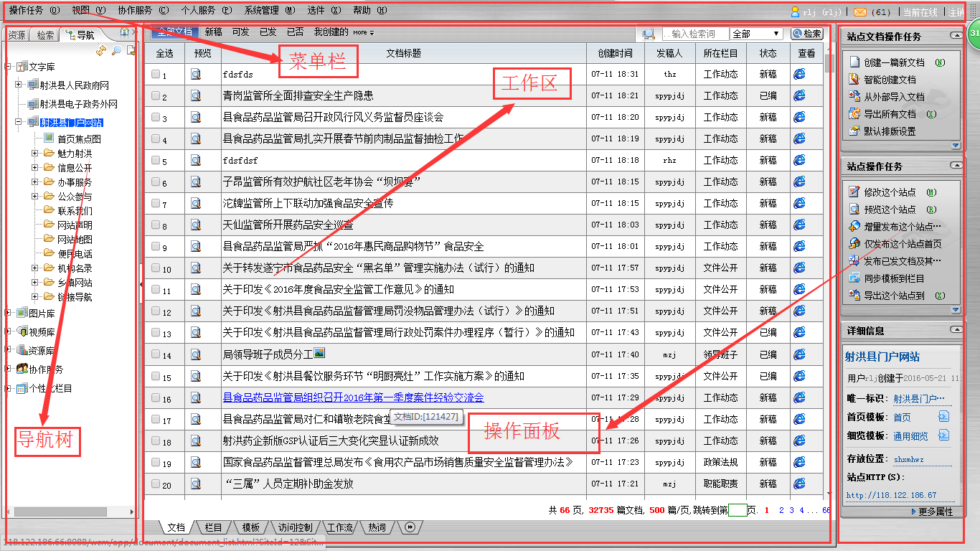Expand the 图片库 tree node
This screenshot has width=980, height=551.
9,313
